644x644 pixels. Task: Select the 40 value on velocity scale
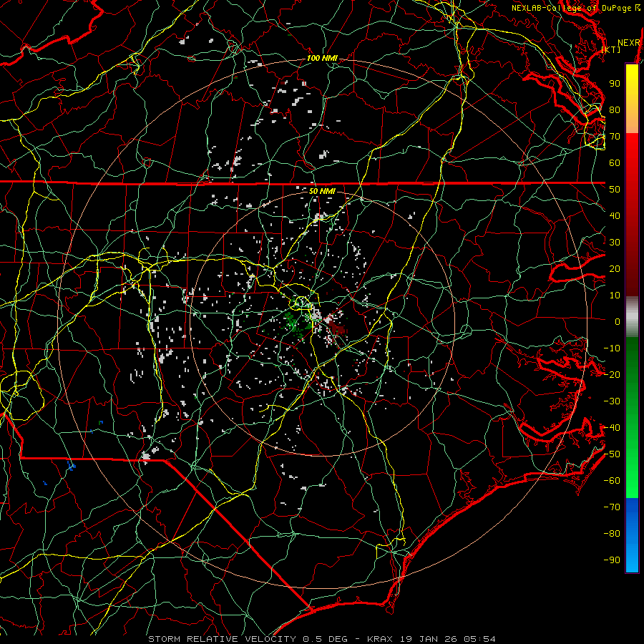click(615, 215)
